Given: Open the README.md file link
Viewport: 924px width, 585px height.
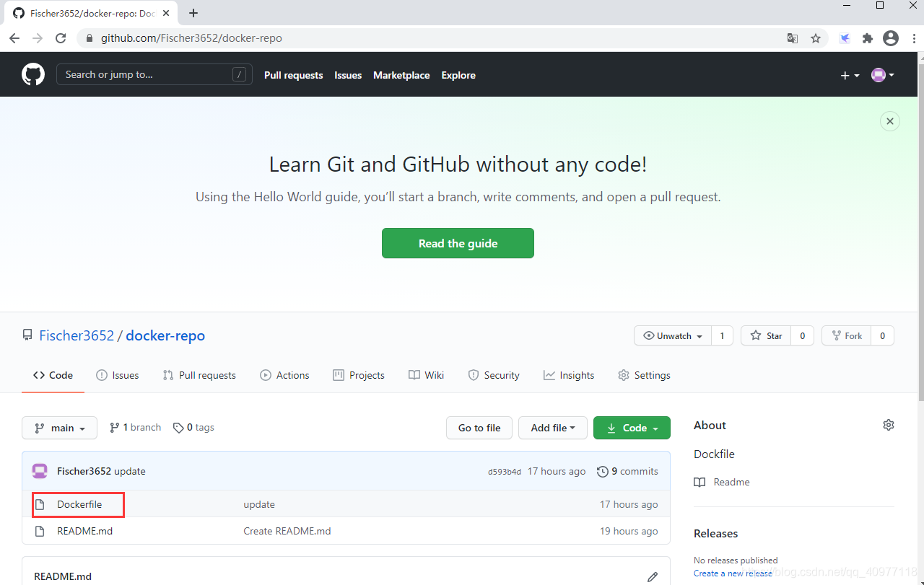Looking at the screenshot, I should (x=84, y=531).
